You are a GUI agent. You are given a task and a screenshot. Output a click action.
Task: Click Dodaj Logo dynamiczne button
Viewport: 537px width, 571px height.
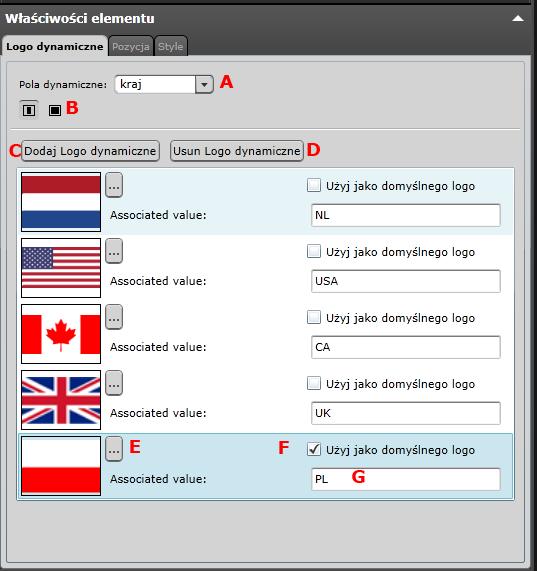[x=90, y=151]
